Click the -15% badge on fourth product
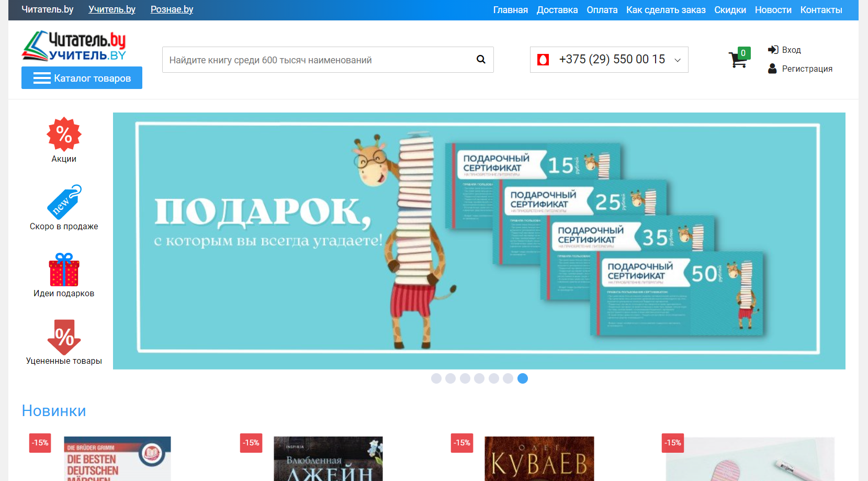This screenshot has height=481, width=868. point(673,443)
